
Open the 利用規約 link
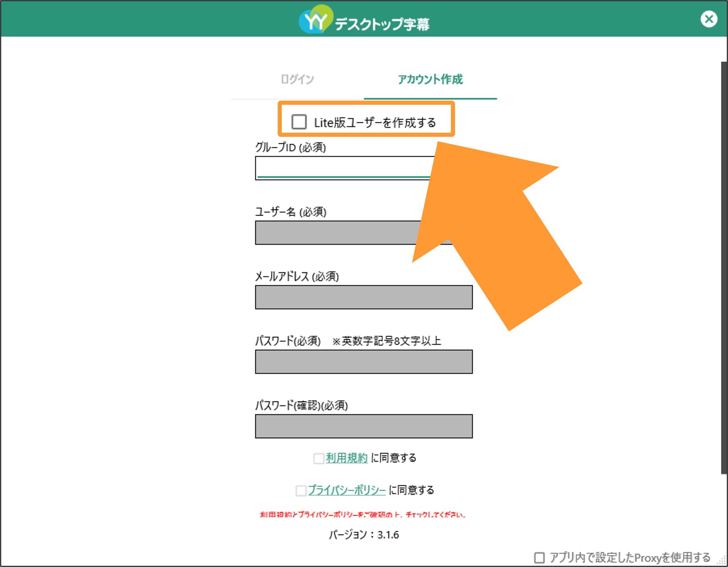point(347,458)
